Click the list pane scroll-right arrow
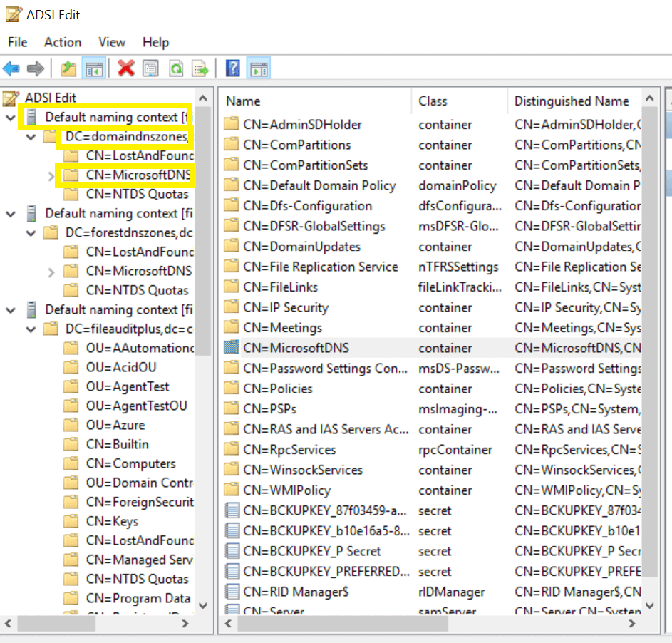The height and width of the screenshot is (643, 672). (x=632, y=624)
